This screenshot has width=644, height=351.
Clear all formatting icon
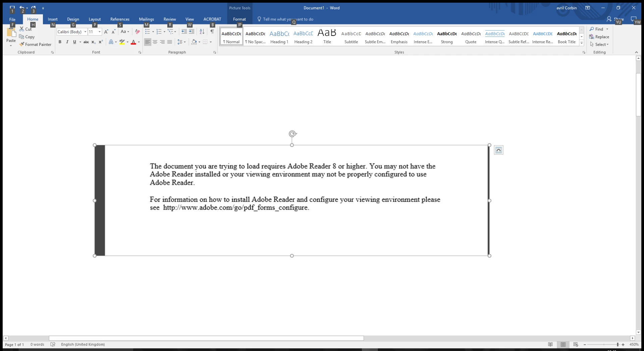click(137, 32)
